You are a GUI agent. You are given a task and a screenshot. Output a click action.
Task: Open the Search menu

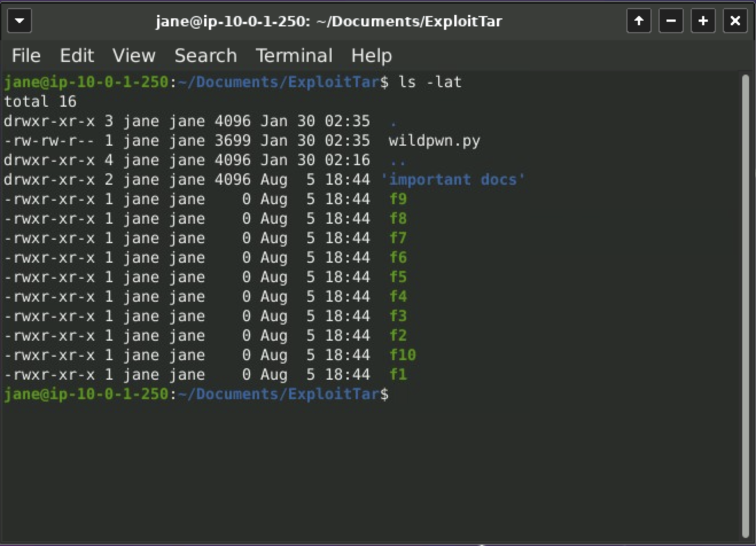tap(205, 55)
